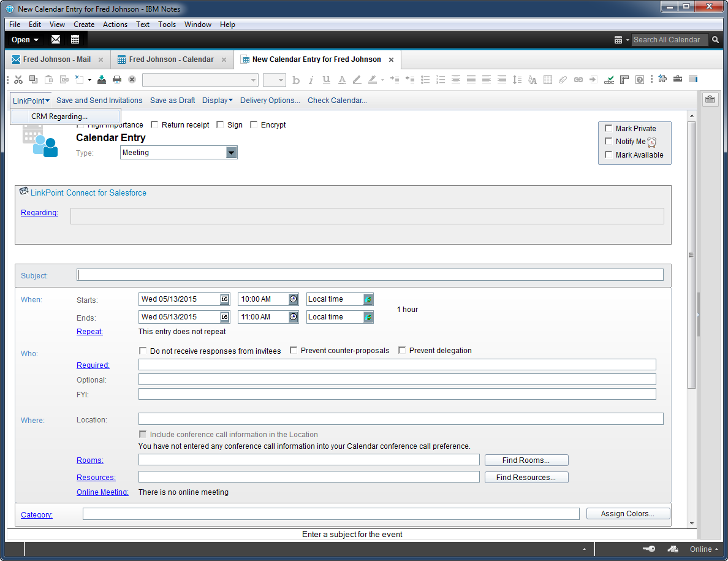
Task: Click the form scrollbar down arrow
Action: pyautogui.click(x=692, y=523)
